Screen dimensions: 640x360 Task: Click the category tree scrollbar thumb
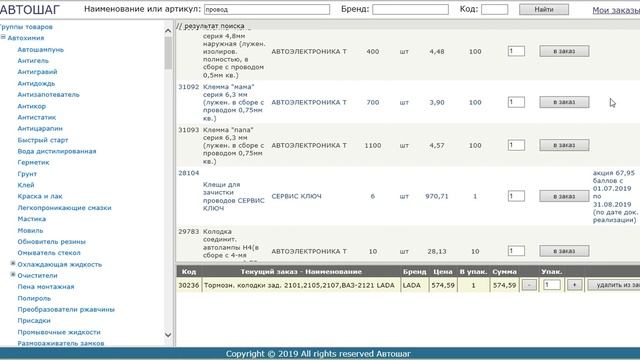pos(168,53)
